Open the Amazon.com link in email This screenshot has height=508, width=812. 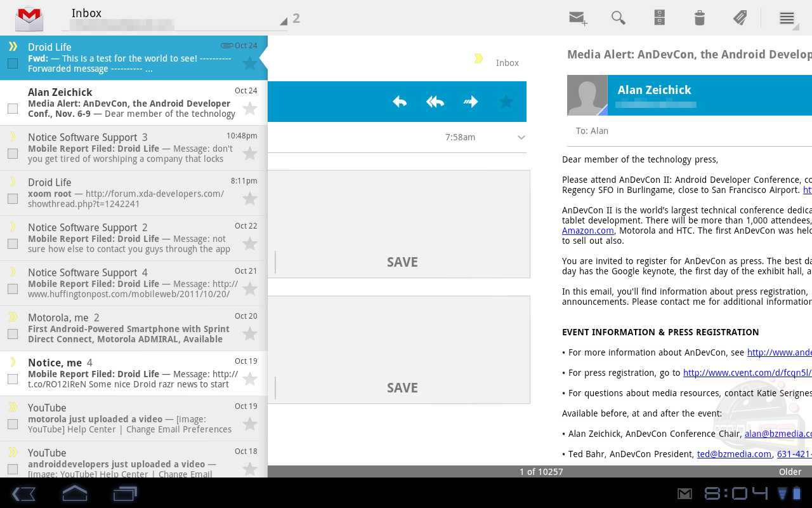click(x=587, y=231)
